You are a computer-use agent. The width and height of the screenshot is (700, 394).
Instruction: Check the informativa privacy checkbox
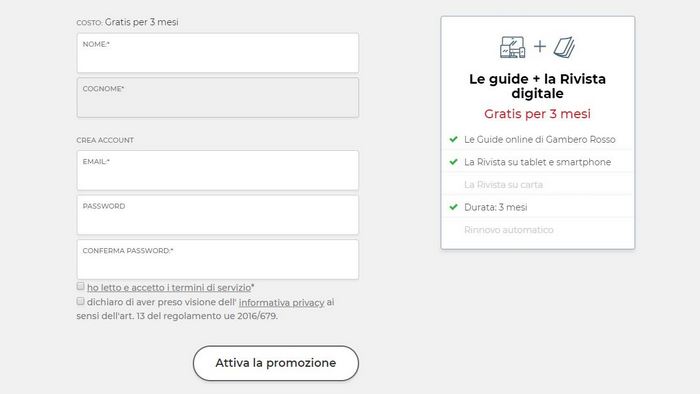80,301
